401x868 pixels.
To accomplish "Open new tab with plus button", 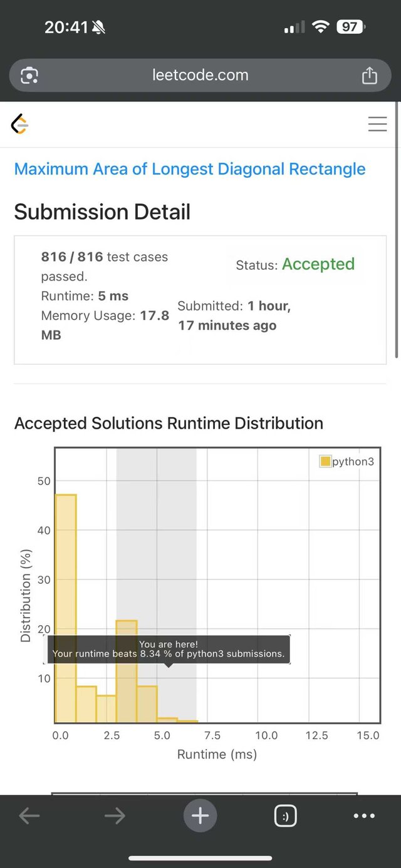I will pyautogui.click(x=200, y=815).
